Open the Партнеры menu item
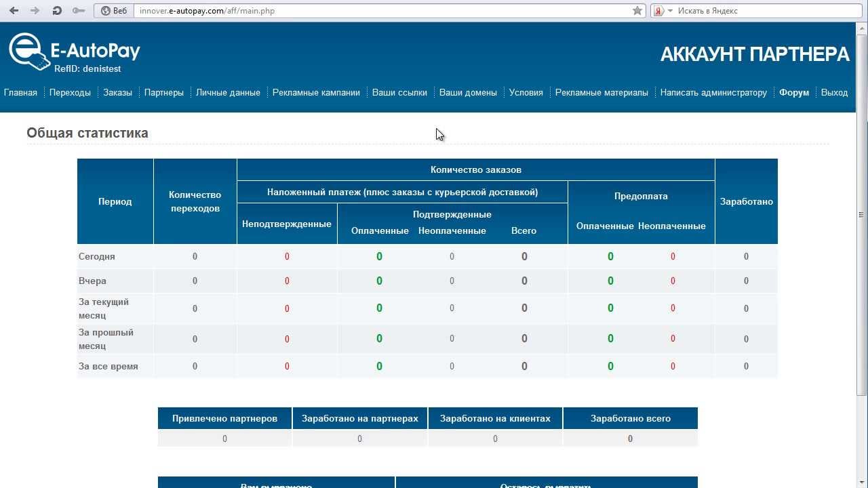 (x=164, y=92)
